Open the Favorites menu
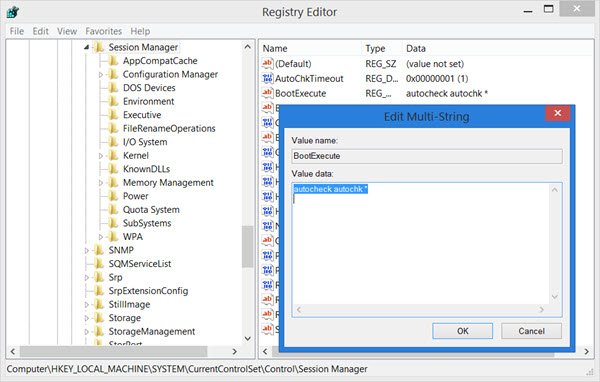Screen dimensions: 600x382 click(103, 31)
